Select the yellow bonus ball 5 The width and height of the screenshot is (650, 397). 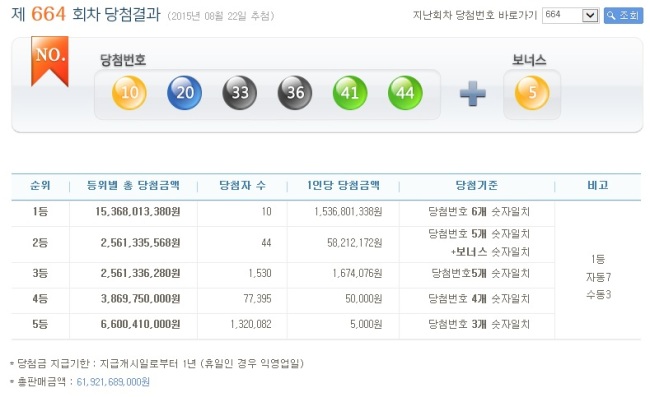(x=532, y=93)
